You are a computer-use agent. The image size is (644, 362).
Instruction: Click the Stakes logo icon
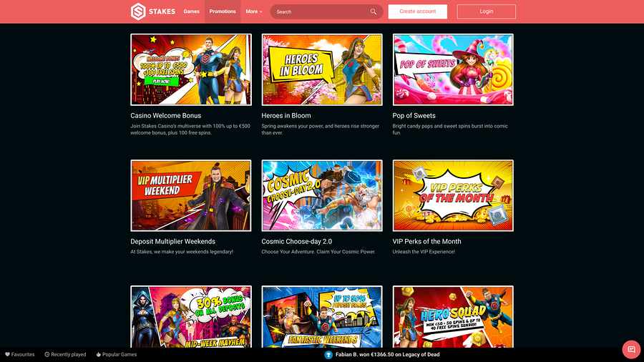point(138,11)
